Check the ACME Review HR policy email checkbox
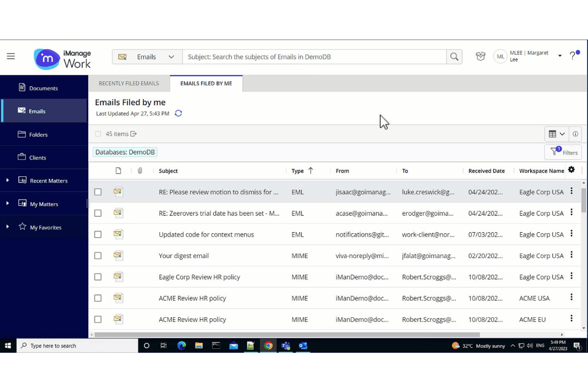The height and width of the screenshot is (392, 588). tap(98, 298)
